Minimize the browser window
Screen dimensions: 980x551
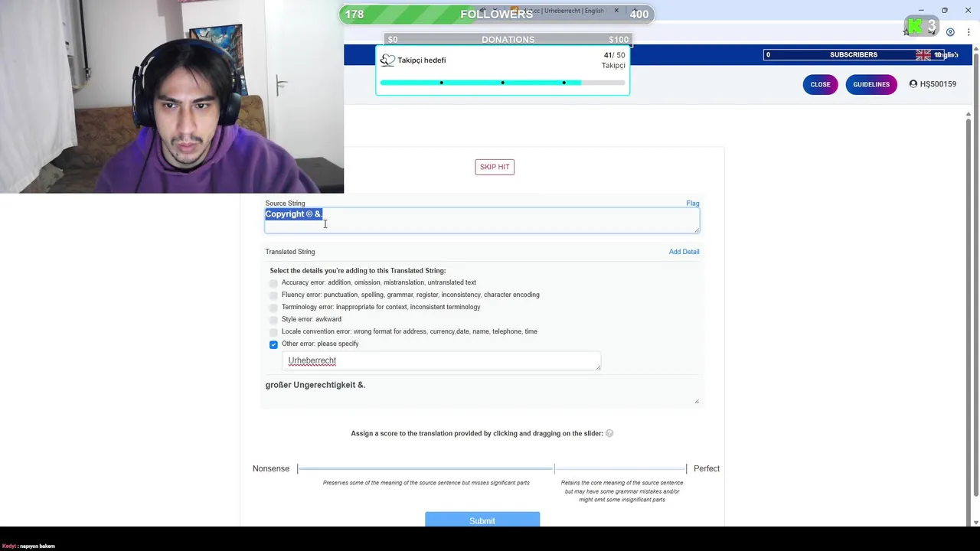921,10
